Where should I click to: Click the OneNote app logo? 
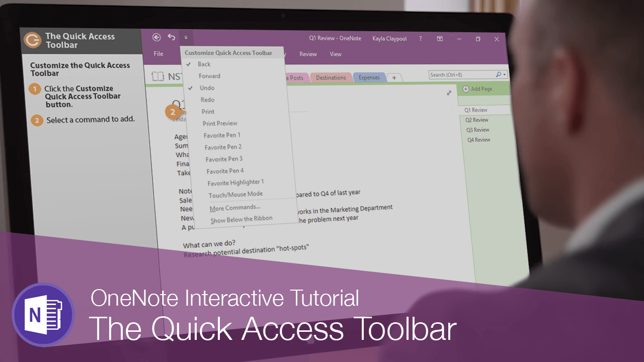pyautogui.click(x=43, y=315)
